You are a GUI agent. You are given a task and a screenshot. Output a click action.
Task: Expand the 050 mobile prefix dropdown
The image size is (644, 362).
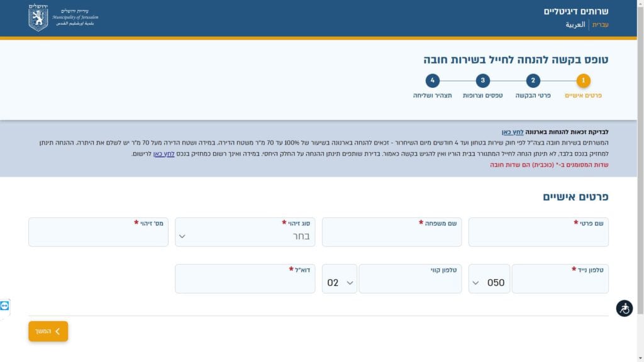click(x=489, y=283)
